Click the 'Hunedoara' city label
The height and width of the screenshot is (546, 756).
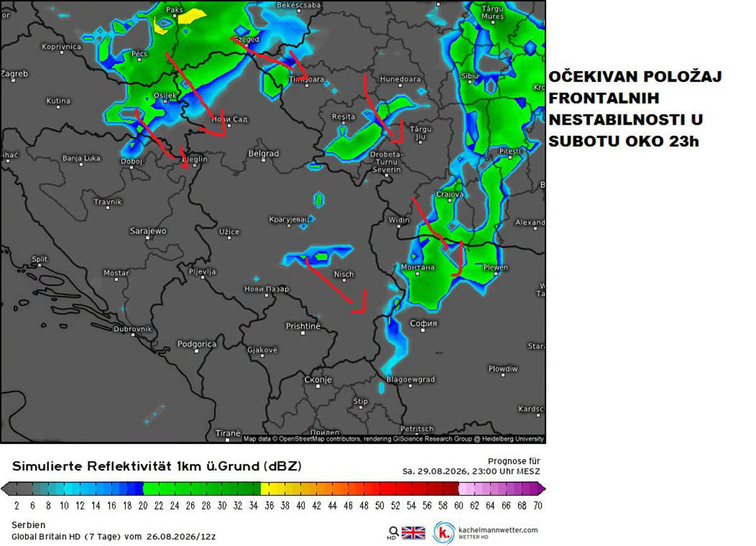(x=400, y=79)
